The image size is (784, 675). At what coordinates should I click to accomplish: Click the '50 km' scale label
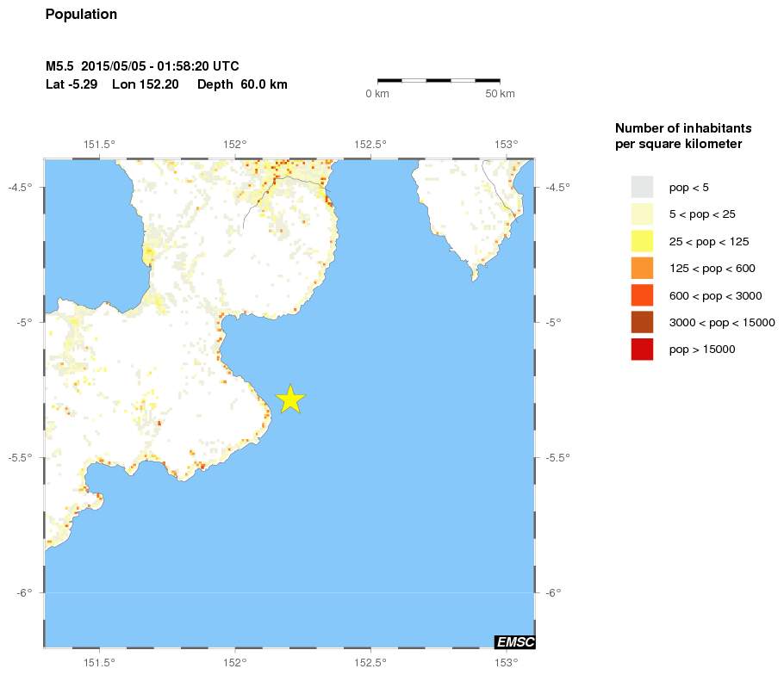click(x=500, y=94)
